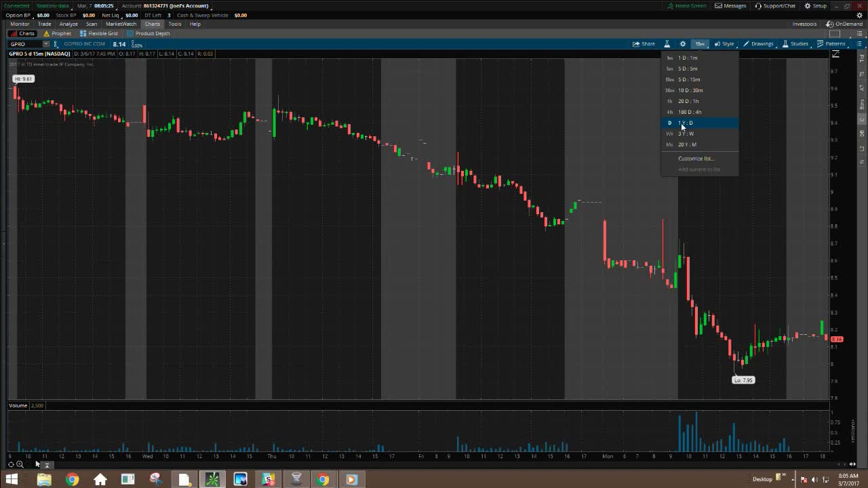Image resolution: width=868 pixels, height=488 pixels.
Task: Open the Tools tab
Action: [175, 24]
